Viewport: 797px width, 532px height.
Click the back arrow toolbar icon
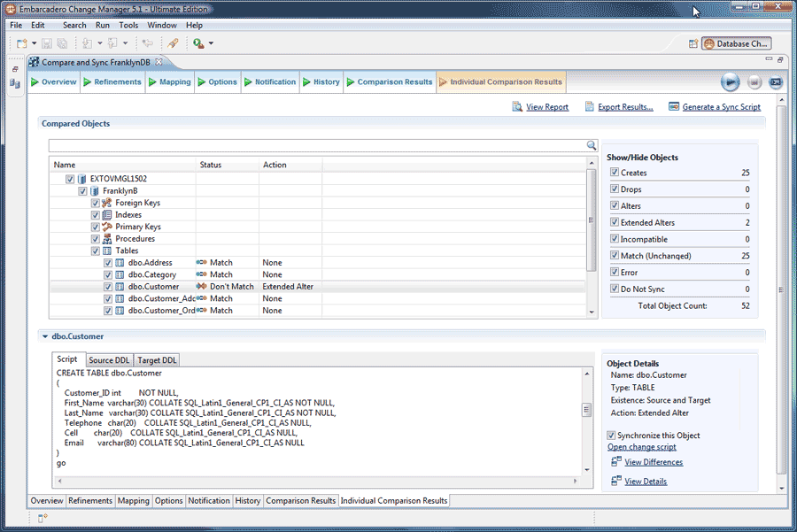point(148,43)
